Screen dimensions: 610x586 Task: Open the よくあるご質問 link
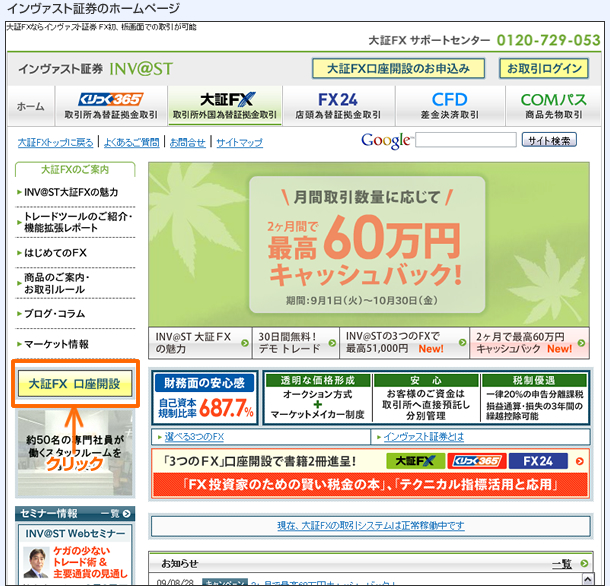pyautogui.click(x=131, y=143)
